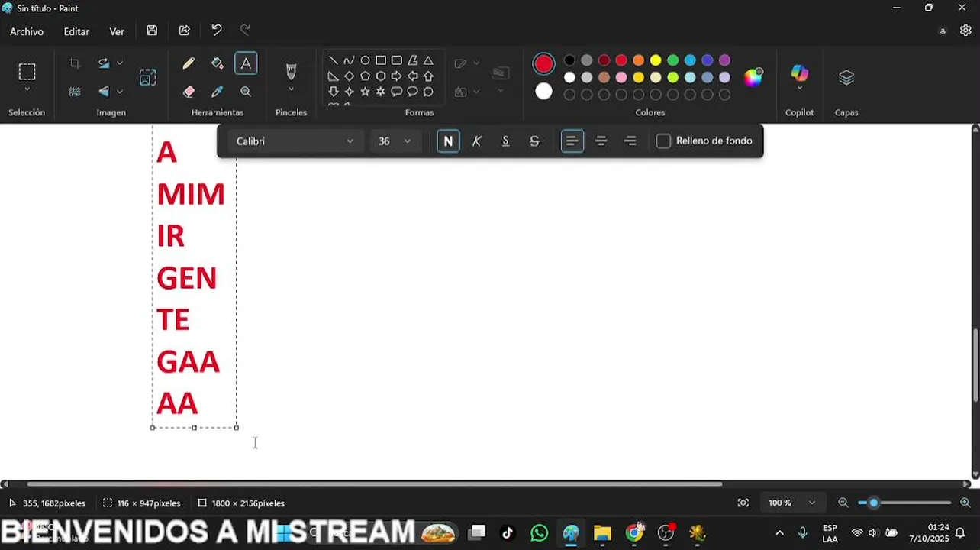Open the Calibri font dropdown
The width and height of the screenshot is (980, 550).
click(295, 141)
